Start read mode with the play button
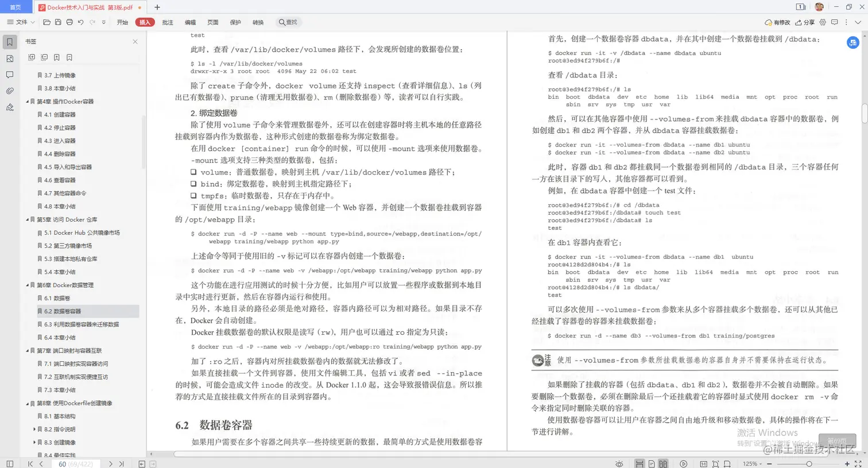Viewport: 868px width, 468px height. click(684, 463)
